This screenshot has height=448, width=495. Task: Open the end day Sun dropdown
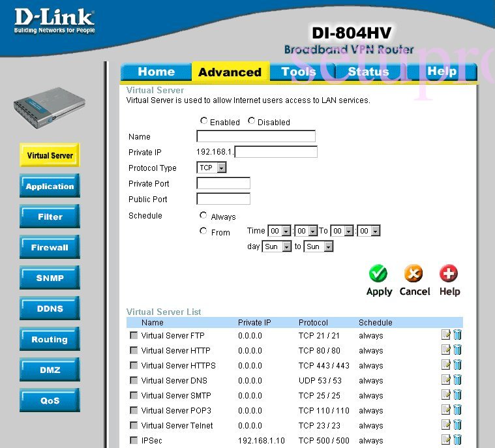click(318, 246)
